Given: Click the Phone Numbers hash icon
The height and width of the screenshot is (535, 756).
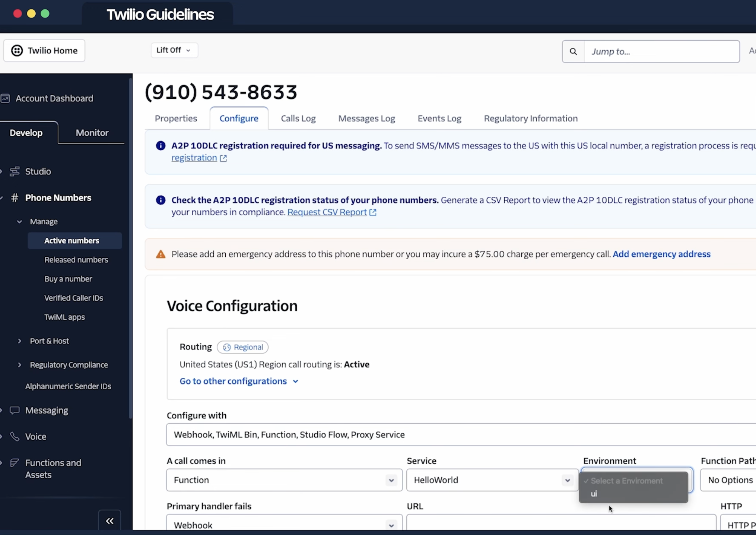Looking at the screenshot, I should [15, 198].
